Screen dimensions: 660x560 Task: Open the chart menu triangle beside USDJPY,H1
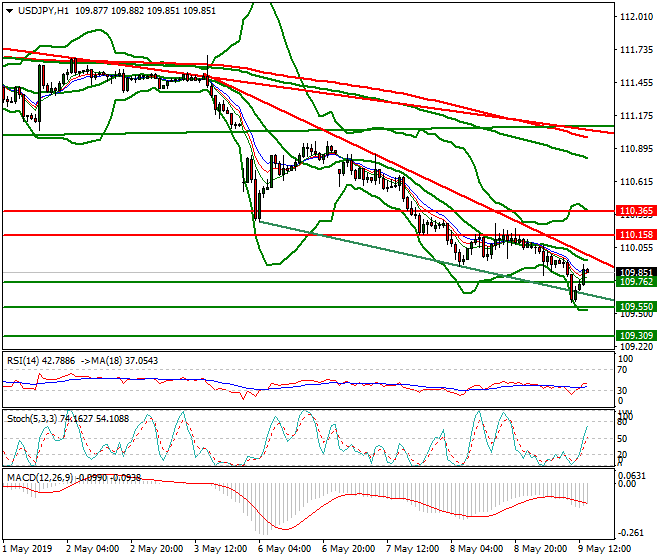point(10,11)
